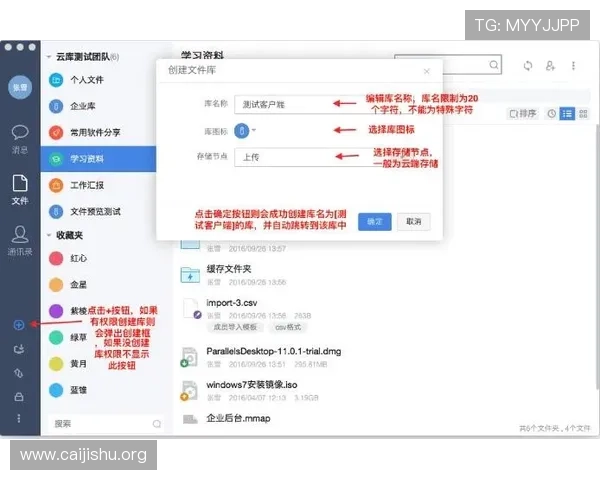Screen dimensions: 600x480
Task: Select the 黄月 favorite tag
Action: click(x=68, y=364)
